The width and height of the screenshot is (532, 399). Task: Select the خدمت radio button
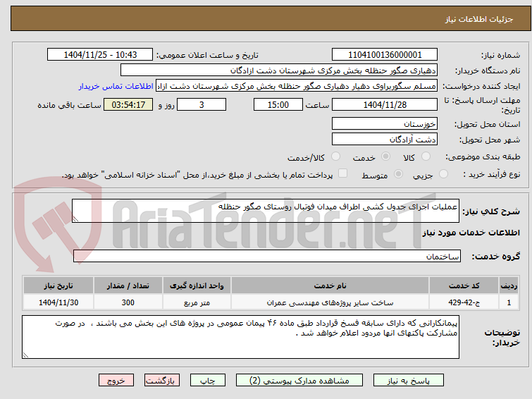click(x=385, y=156)
